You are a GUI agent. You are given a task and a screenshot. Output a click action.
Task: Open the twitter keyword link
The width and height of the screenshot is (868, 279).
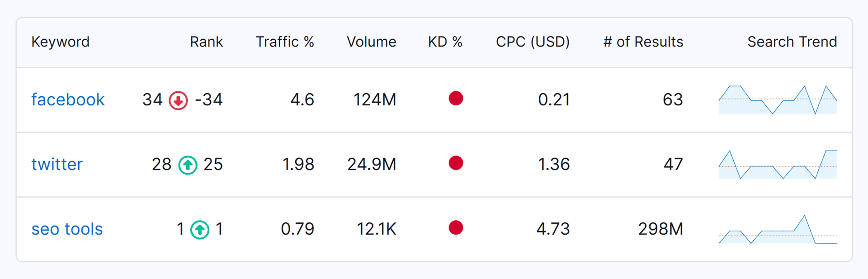[57, 164]
